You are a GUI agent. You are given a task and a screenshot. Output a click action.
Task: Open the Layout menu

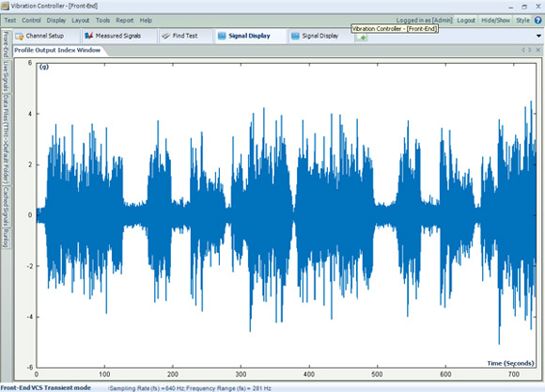(80, 20)
